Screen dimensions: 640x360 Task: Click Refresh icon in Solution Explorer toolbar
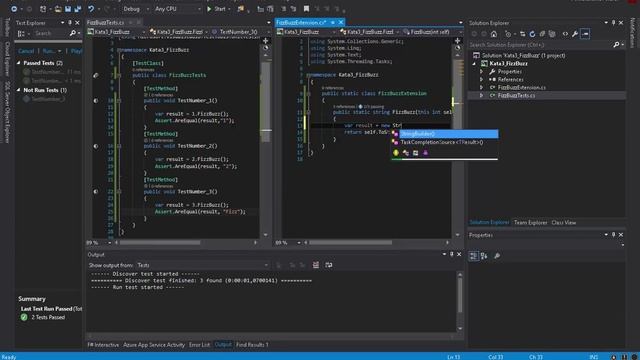pos(532,34)
